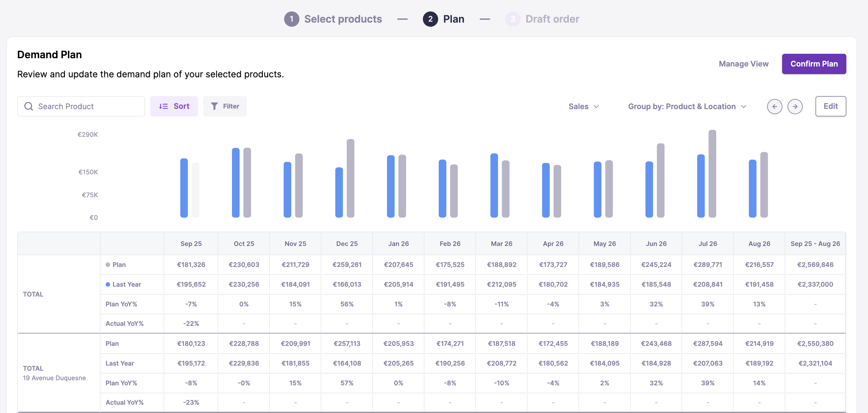Go to Select products step

(343, 19)
